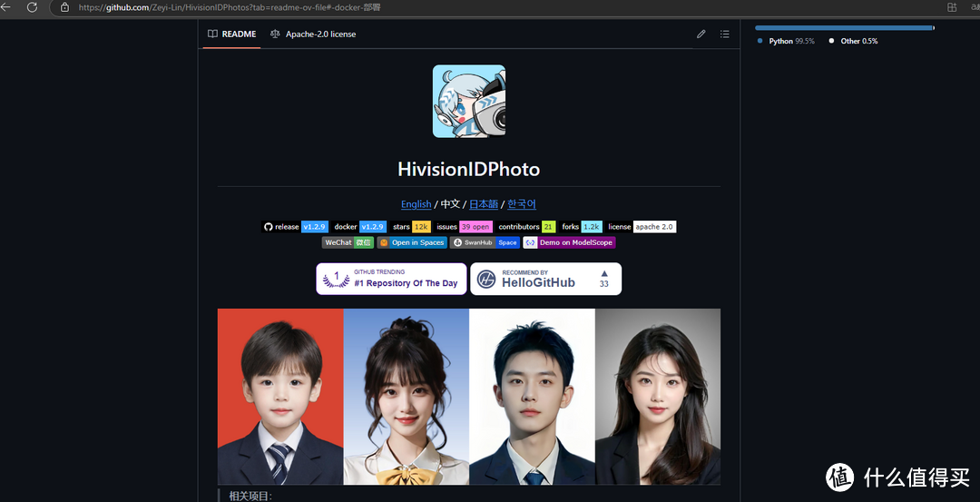
Task: Click the SwanHub Space badge
Action: 485,242
